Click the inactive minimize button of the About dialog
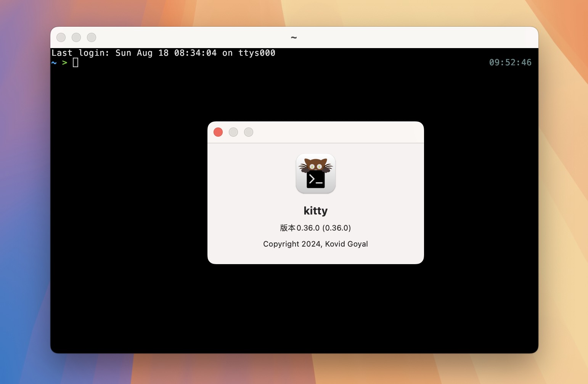Viewport: 588px width, 384px height. tap(233, 132)
